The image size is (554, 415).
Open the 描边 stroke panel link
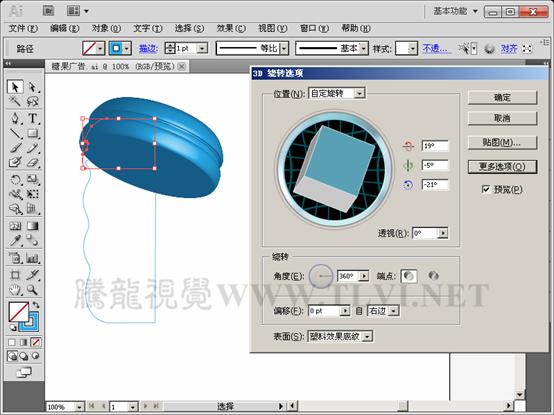point(148,48)
